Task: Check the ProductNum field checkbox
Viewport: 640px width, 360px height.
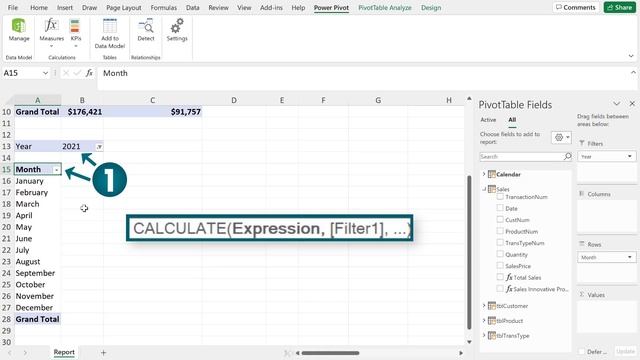Action: click(x=500, y=231)
